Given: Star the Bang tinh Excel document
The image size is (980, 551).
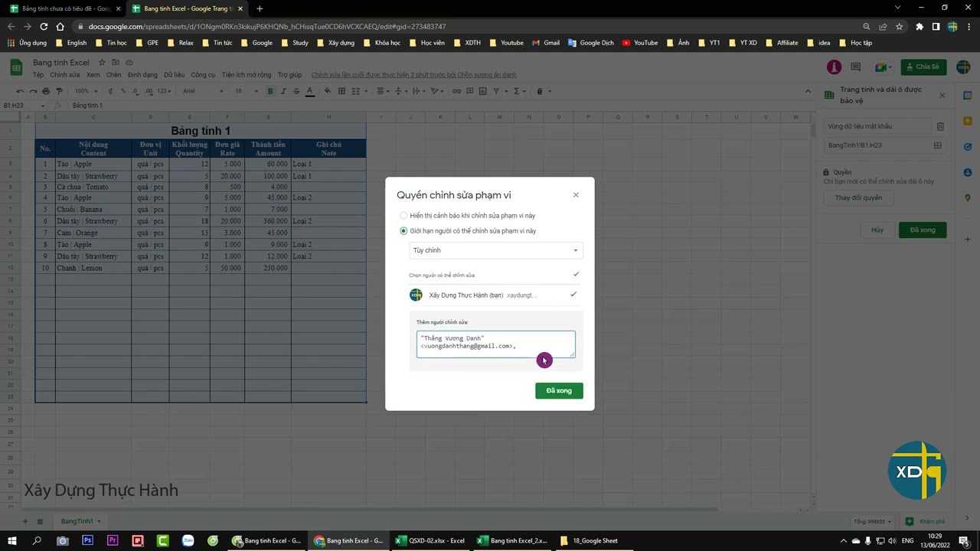Looking at the screenshot, I should (102, 62).
